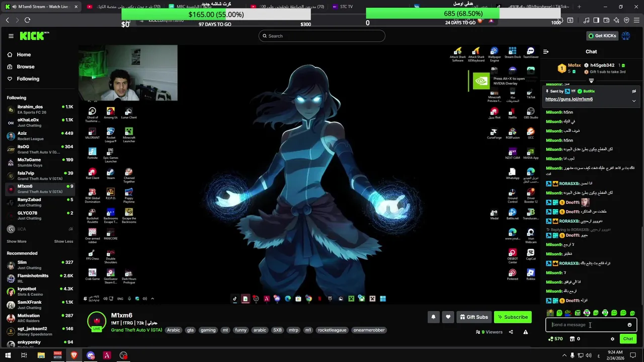
Task: Open Grand Theft Auto V category link
Action: point(136,330)
